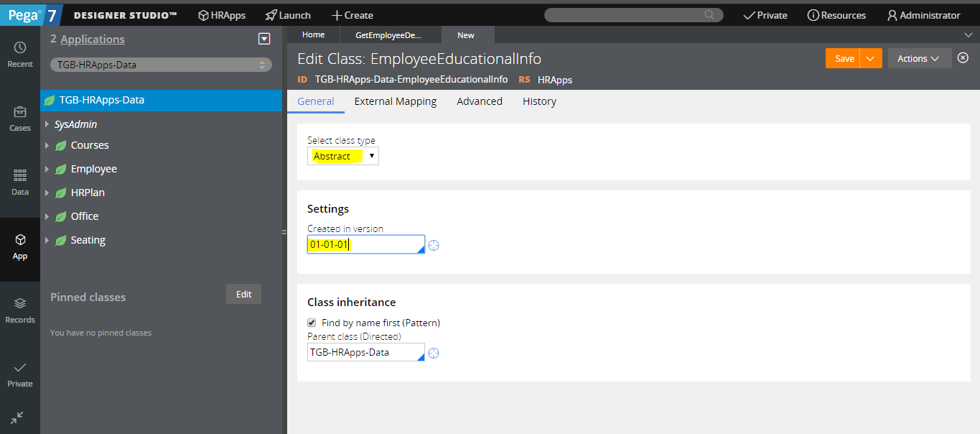The height and width of the screenshot is (434, 980).
Task: Open the Applications link
Action: tap(93, 39)
